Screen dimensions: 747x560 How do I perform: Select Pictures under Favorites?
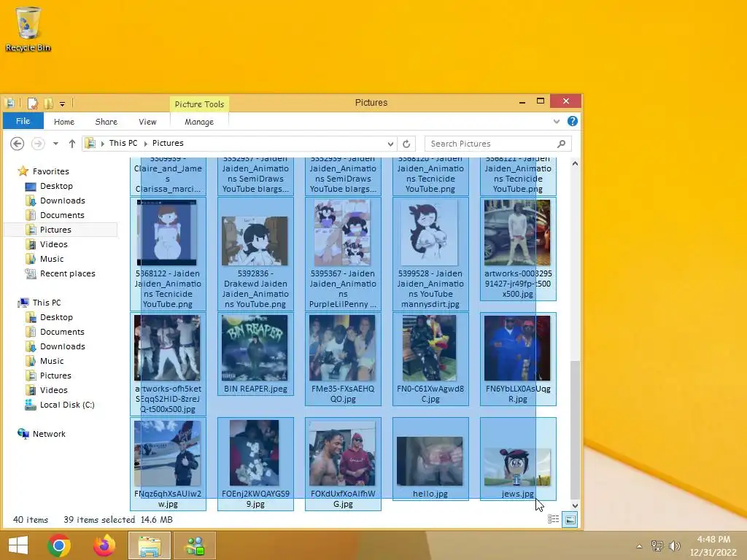[55, 230]
